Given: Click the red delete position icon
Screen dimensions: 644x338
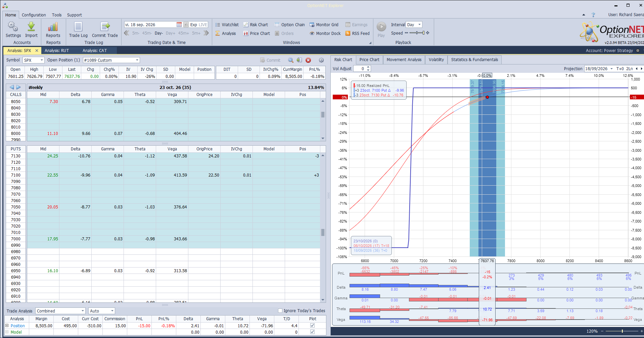Looking at the screenshot, I should (308, 60).
